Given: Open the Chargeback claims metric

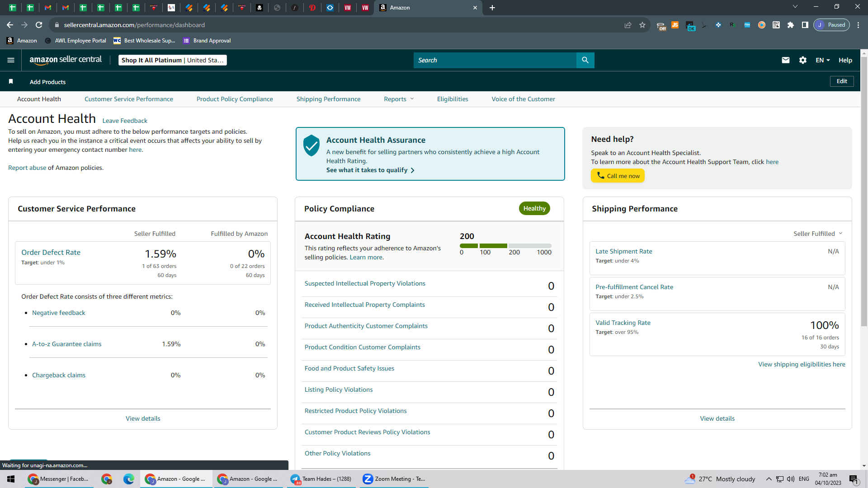Looking at the screenshot, I should point(59,375).
